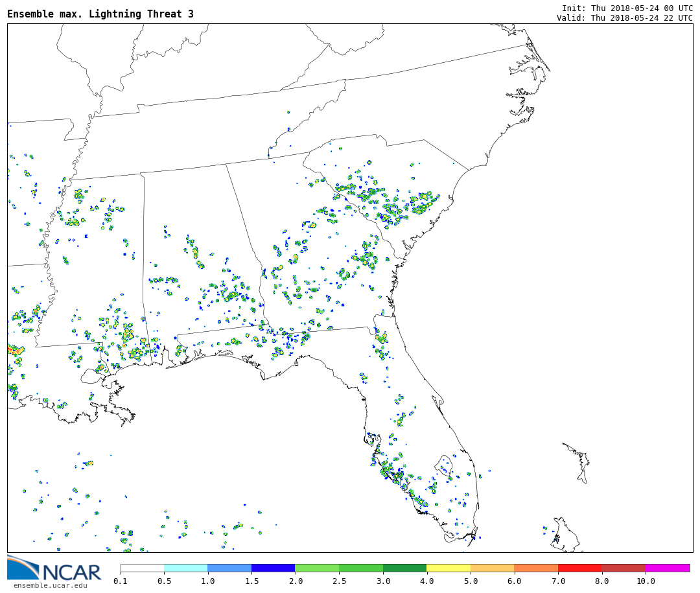Open the ensemble.ucar.edu link
Viewport: 700px width, 593px height.
click(x=50, y=586)
